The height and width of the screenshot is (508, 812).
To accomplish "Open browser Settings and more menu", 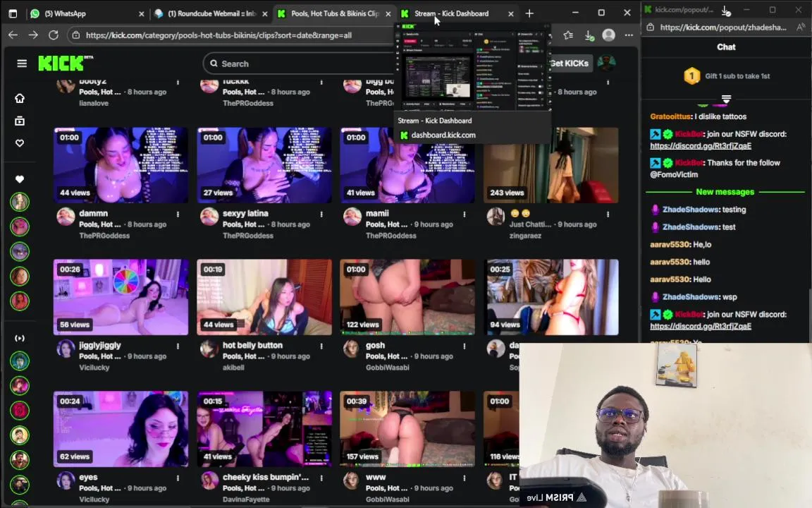I will (x=629, y=35).
